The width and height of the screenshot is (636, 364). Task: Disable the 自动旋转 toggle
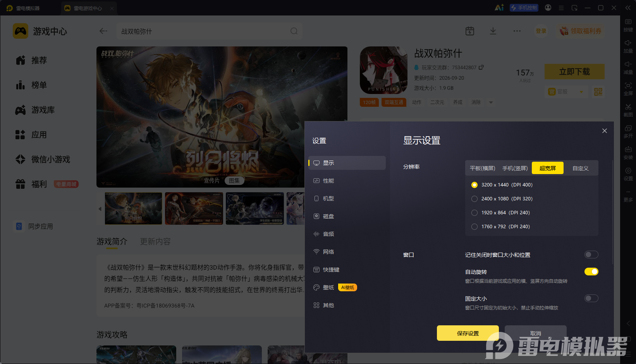point(591,272)
